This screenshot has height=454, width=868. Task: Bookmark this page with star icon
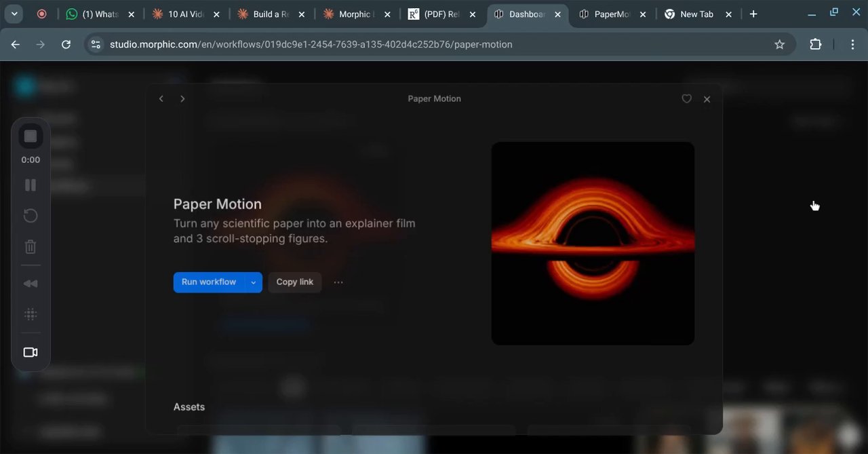(x=780, y=44)
